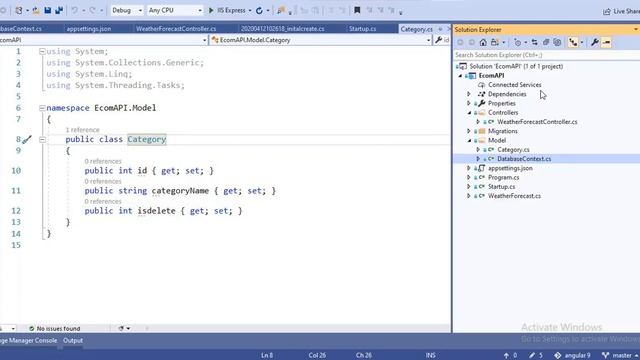Image resolution: width=640 pixels, height=360 pixels.
Task: Click the 'INS' status bar indicator
Action: [x=430, y=355]
